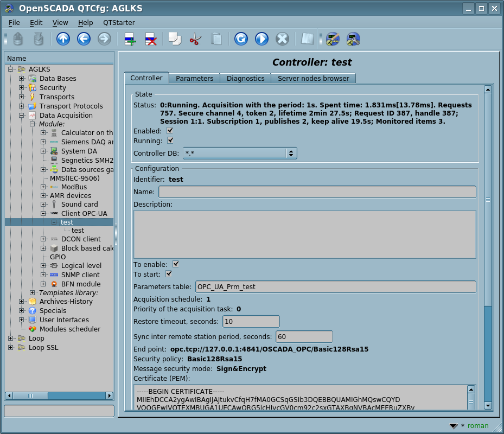Paste the item using the clipboard icon

pyautogui.click(x=216, y=39)
